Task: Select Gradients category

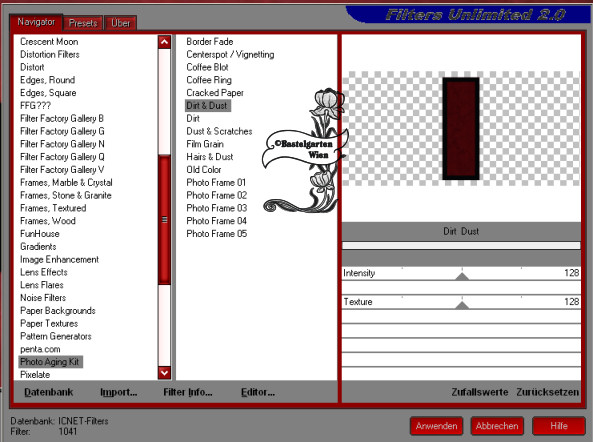Action: [38, 247]
